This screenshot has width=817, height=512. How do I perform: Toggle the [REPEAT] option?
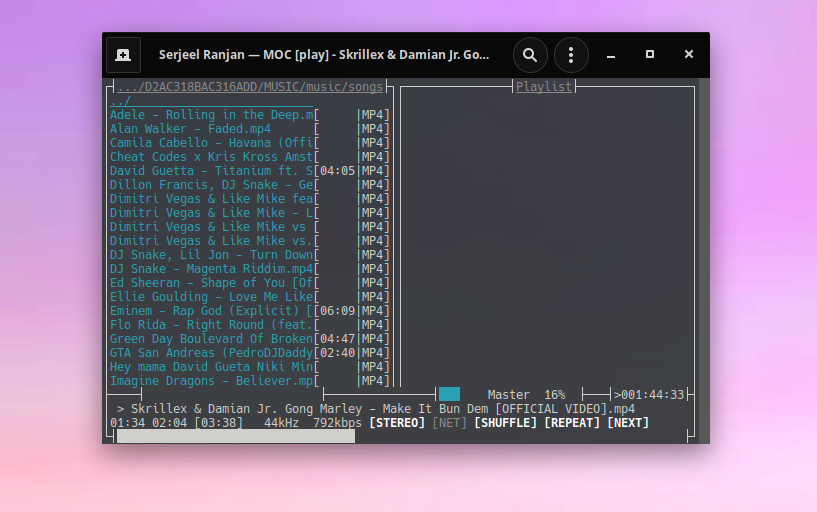572,423
